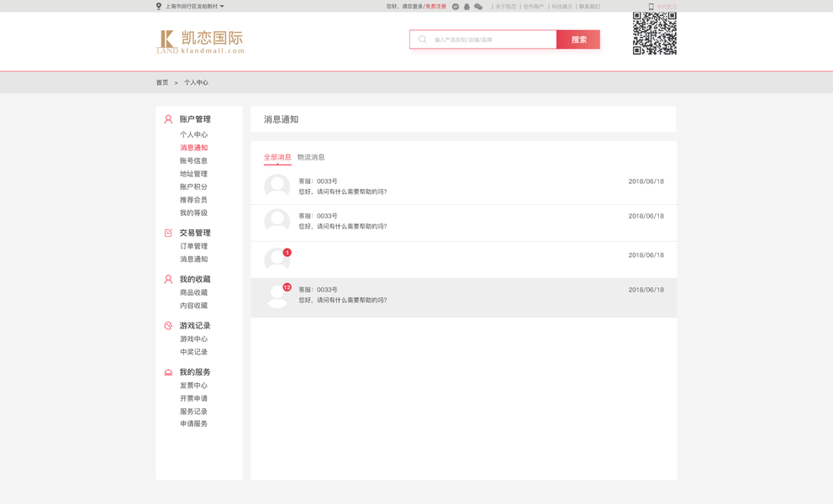Open the 账户管理 section header
833x504 pixels.
point(195,119)
